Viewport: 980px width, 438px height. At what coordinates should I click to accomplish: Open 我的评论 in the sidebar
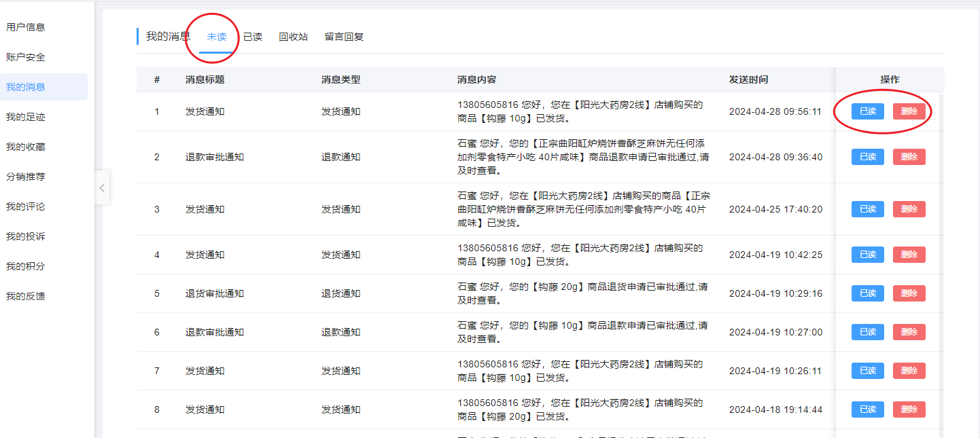point(26,206)
